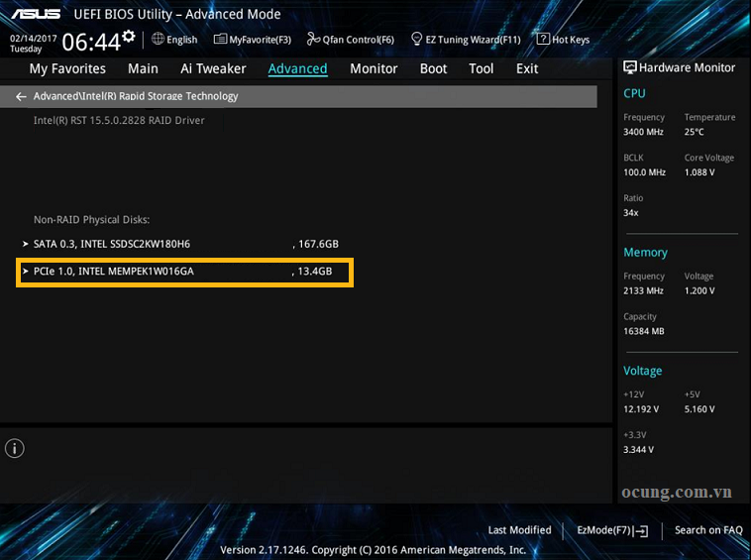
Task: Expand the SATA 0.3 INTEL SSDSC2KW180H6 disk entry
Action: tap(185, 244)
